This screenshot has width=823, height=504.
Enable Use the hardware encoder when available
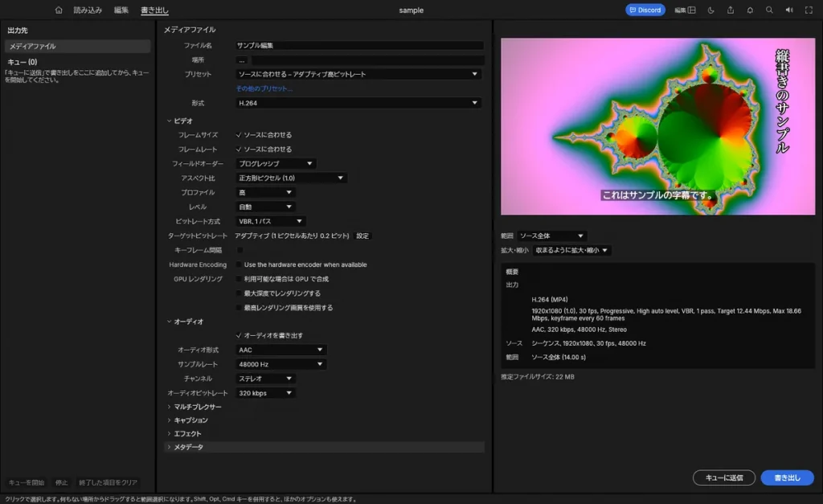pyautogui.click(x=240, y=264)
